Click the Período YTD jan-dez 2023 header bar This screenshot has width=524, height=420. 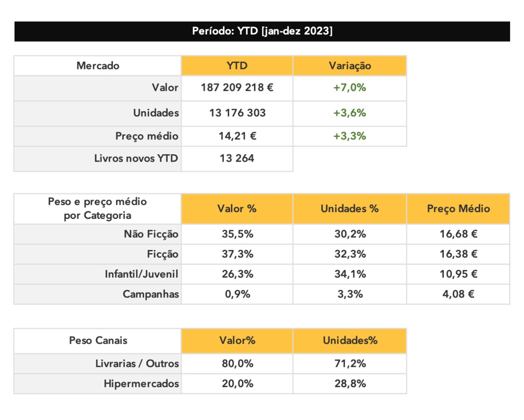pyautogui.click(x=262, y=31)
